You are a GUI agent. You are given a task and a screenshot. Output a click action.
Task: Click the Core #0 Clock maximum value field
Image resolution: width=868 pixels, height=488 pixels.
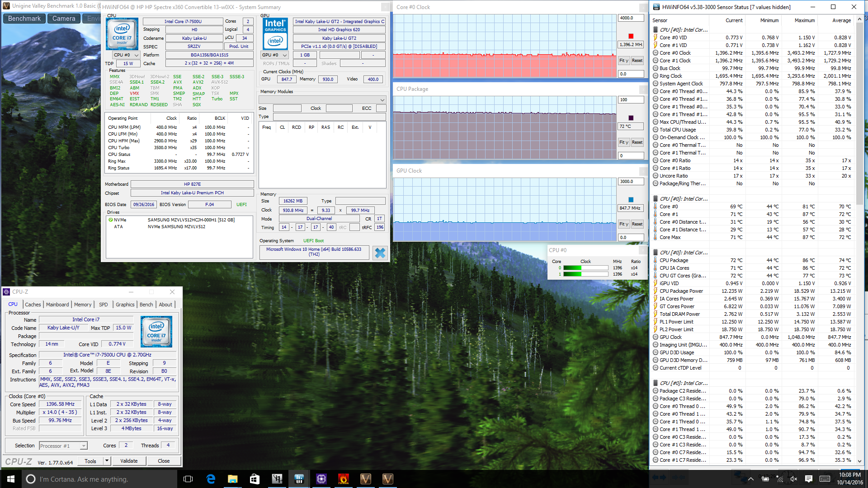tap(631, 18)
